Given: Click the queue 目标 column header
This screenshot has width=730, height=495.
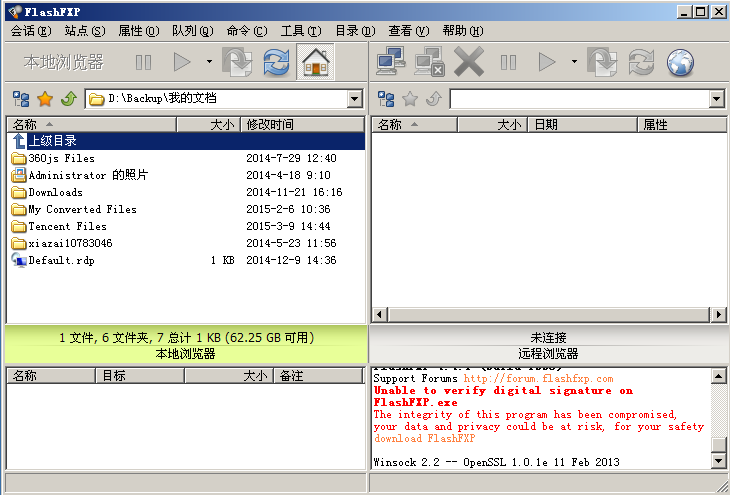Looking at the screenshot, I should [140, 376].
